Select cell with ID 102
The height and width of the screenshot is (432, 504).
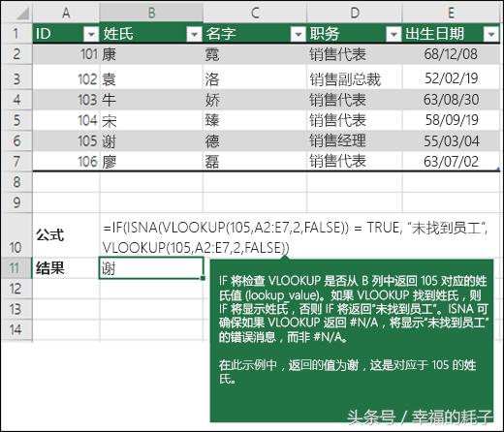pos(66,77)
